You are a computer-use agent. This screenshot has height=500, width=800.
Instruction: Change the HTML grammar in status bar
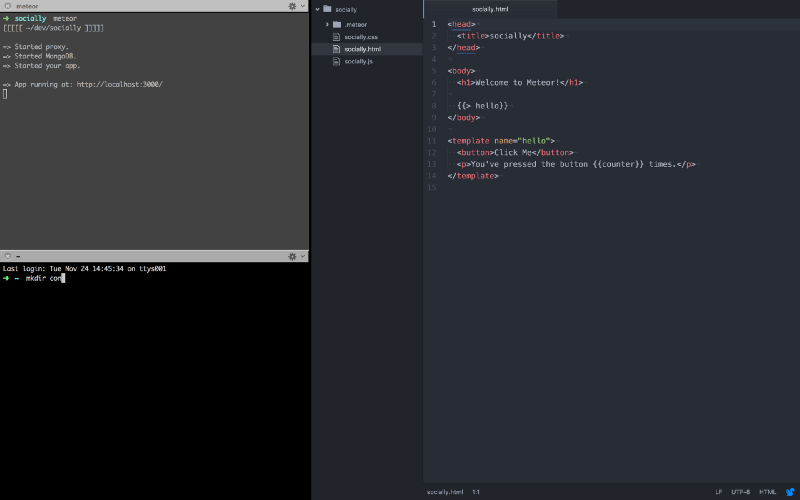[x=767, y=492]
